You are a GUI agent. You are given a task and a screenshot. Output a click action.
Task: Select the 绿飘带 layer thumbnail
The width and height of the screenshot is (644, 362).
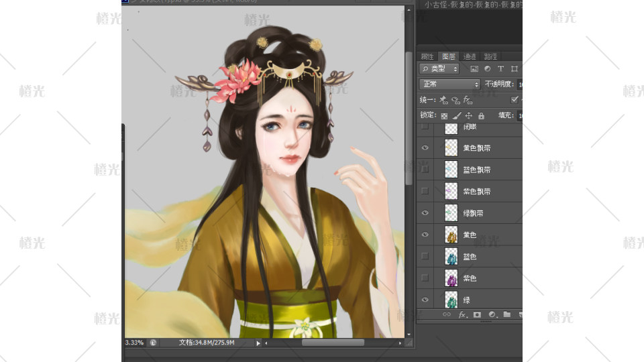[x=451, y=213]
